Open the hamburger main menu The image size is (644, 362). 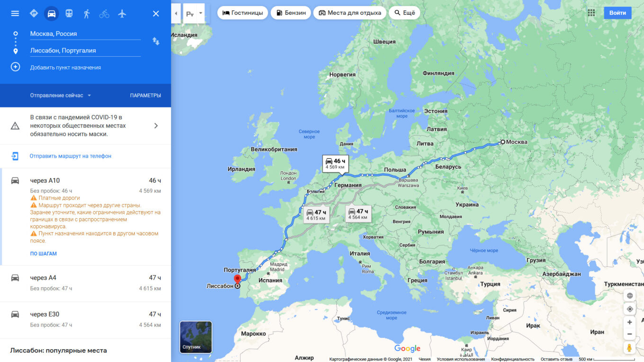(x=15, y=13)
